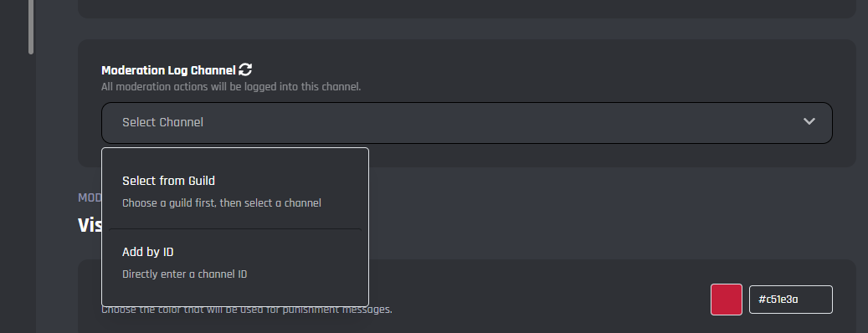Click the left sidebar scrollbar thumb

pyautogui.click(x=31, y=26)
